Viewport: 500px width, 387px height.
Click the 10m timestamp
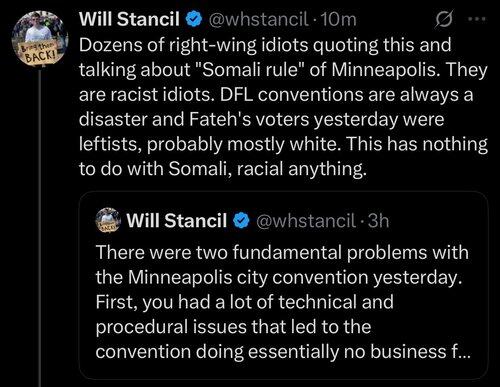tap(339, 19)
